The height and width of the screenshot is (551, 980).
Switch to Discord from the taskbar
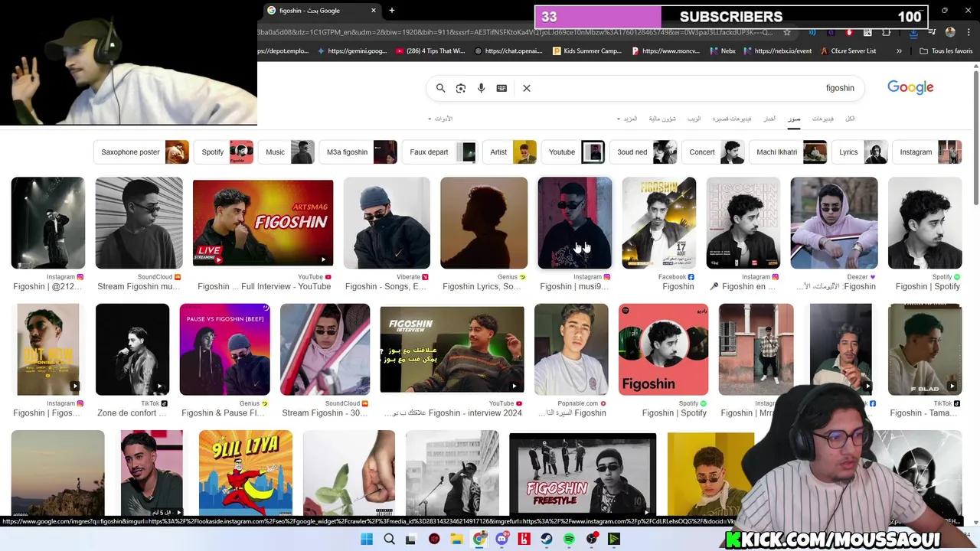[502, 540]
